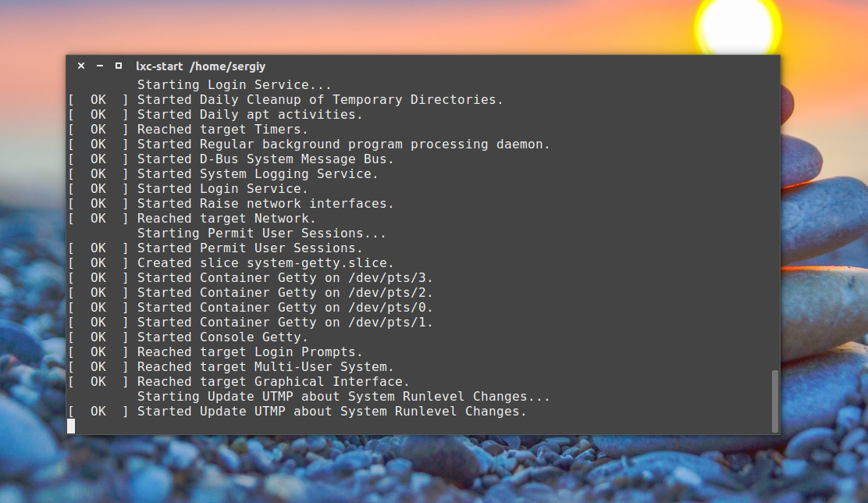Click the 'Started Raise network interfaces' line
The image size is (868, 503).
coord(265,204)
